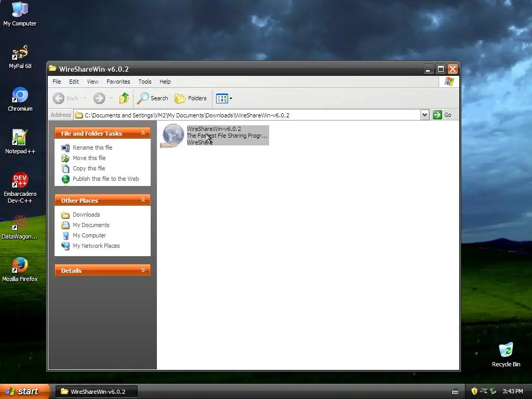Click the keyboard icon on taskbar

tap(455, 392)
